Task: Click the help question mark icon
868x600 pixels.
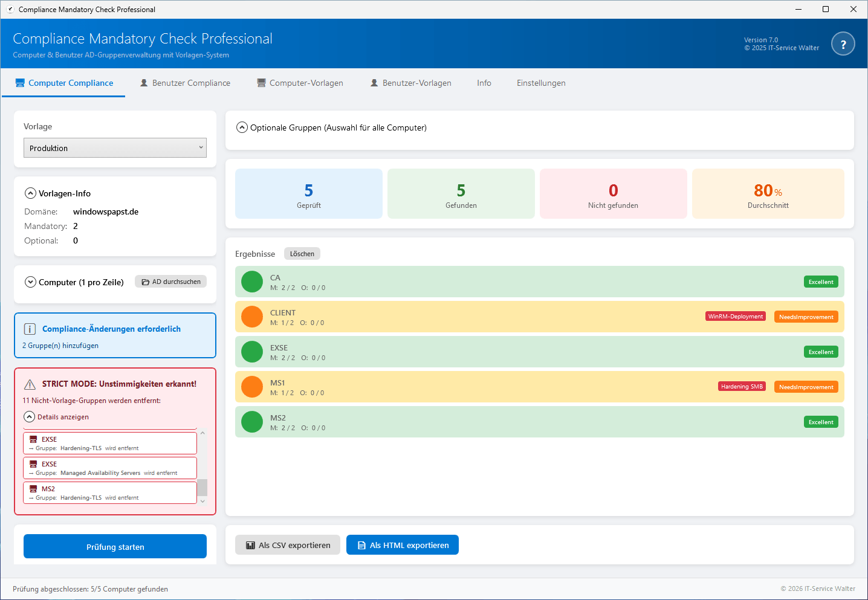Action: point(843,44)
